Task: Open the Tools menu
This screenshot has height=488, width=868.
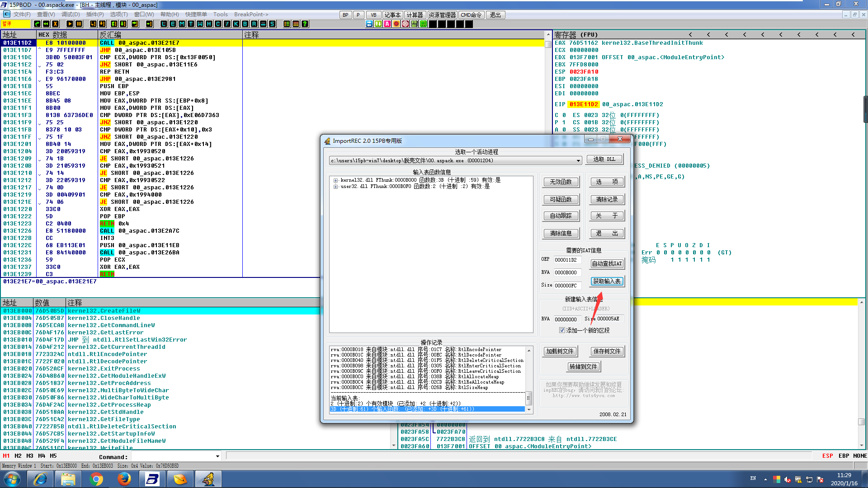Action: coord(220,14)
